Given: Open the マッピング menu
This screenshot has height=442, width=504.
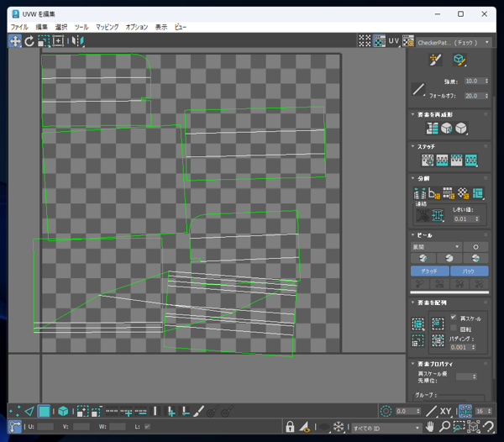Looking at the screenshot, I should pyautogui.click(x=108, y=27).
